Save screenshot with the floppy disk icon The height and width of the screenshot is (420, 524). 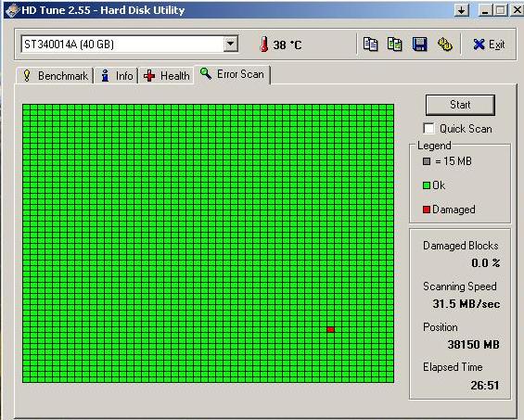tap(420, 45)
